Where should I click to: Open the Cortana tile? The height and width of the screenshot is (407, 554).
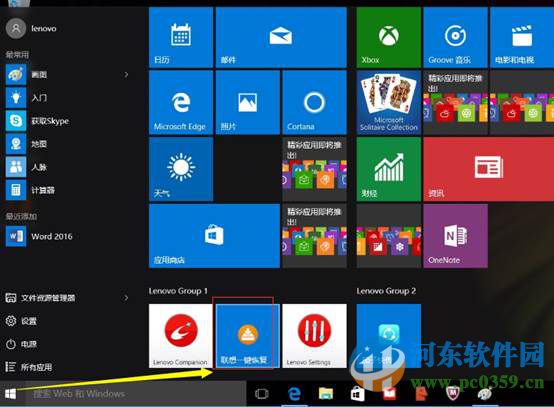[x=314, y=102]
